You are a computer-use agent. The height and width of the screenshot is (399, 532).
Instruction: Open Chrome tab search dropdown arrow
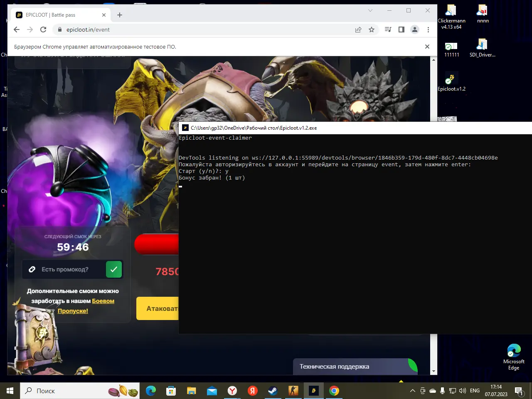click(370, 10)
